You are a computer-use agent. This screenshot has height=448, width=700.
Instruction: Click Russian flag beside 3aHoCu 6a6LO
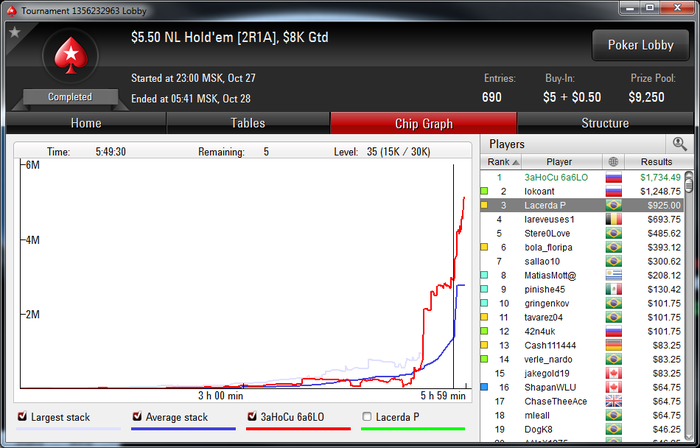613,178
